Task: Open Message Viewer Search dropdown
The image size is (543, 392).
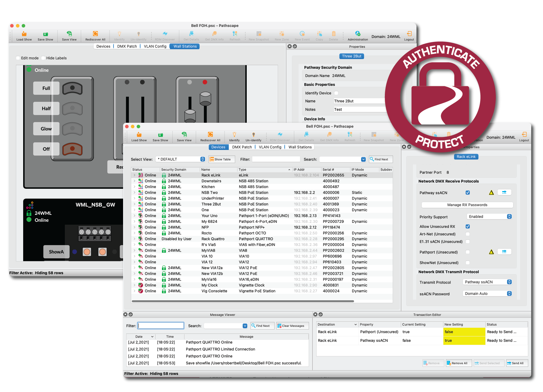Action: (245, 326)
